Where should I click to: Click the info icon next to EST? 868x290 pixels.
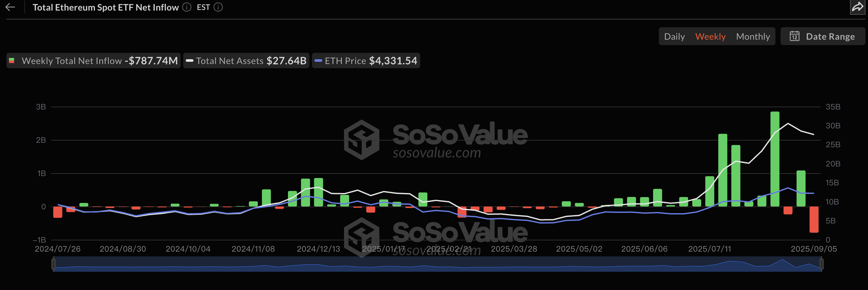click(x=218, y=7)
